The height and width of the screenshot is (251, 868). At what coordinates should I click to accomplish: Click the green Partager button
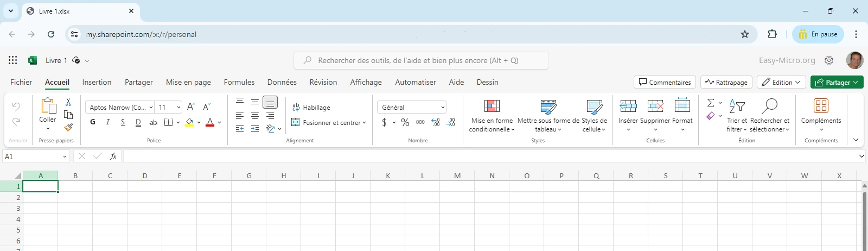(x=837, y=82)
